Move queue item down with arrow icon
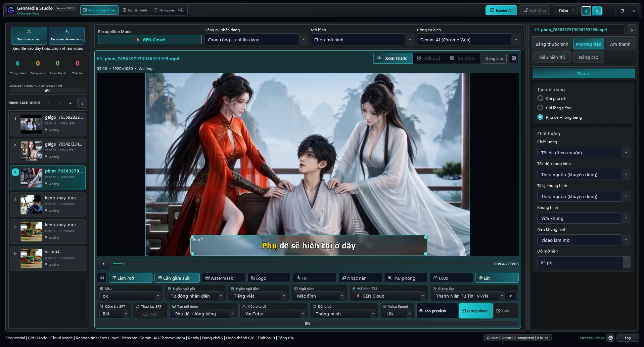 (x=60, y=103)
